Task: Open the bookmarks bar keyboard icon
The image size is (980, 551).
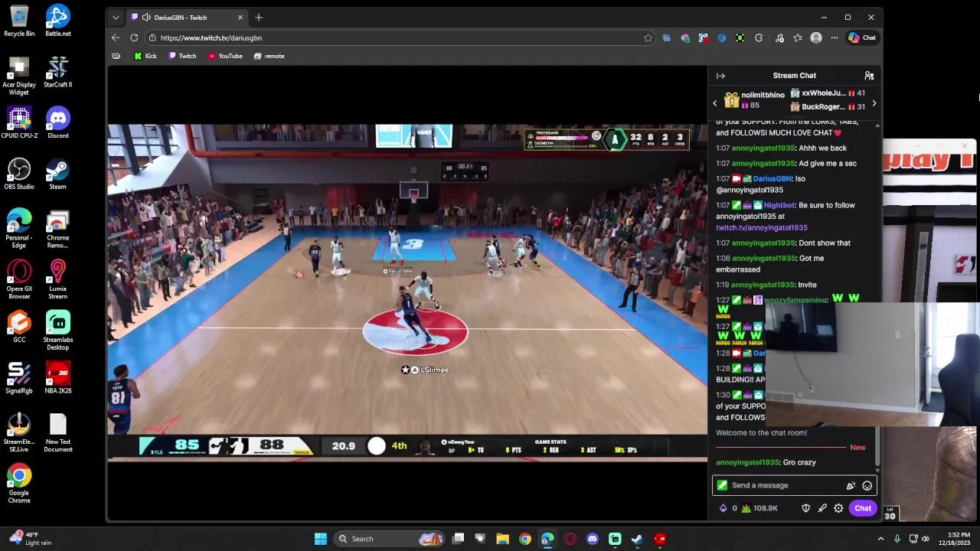Action: pyautogui.click(x=116, y=56)
